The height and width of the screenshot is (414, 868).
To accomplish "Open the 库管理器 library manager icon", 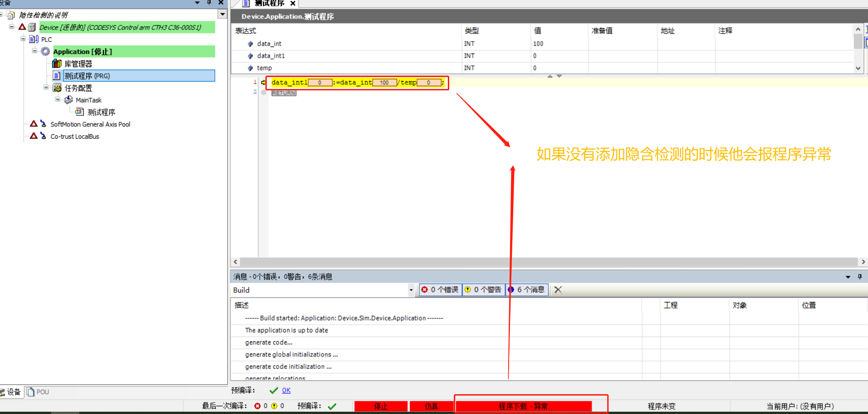I will click(57, 63).
